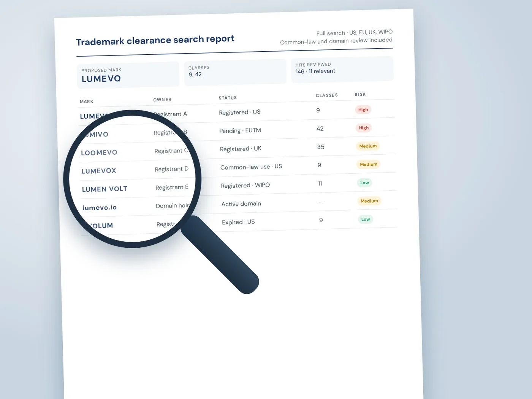The image size is (532, 399).
Task: Click "Common-law and domain review included" text
Action: (x=336, y=41)
